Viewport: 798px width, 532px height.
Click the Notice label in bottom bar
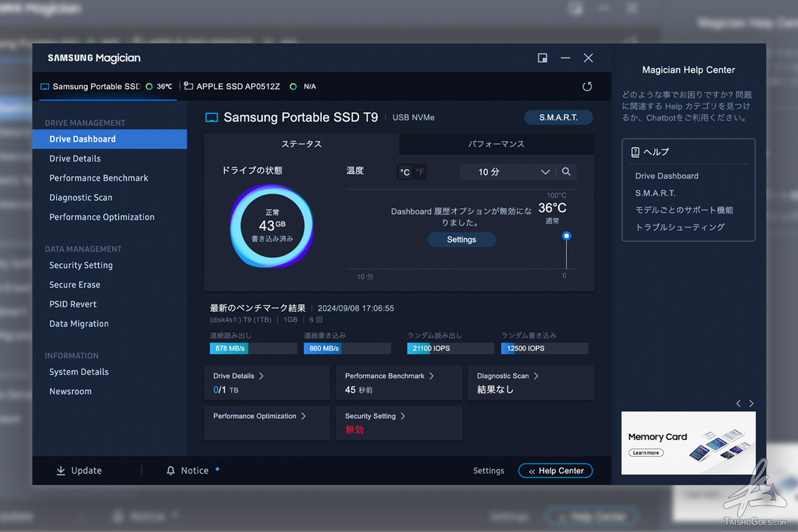click(195, 471)
